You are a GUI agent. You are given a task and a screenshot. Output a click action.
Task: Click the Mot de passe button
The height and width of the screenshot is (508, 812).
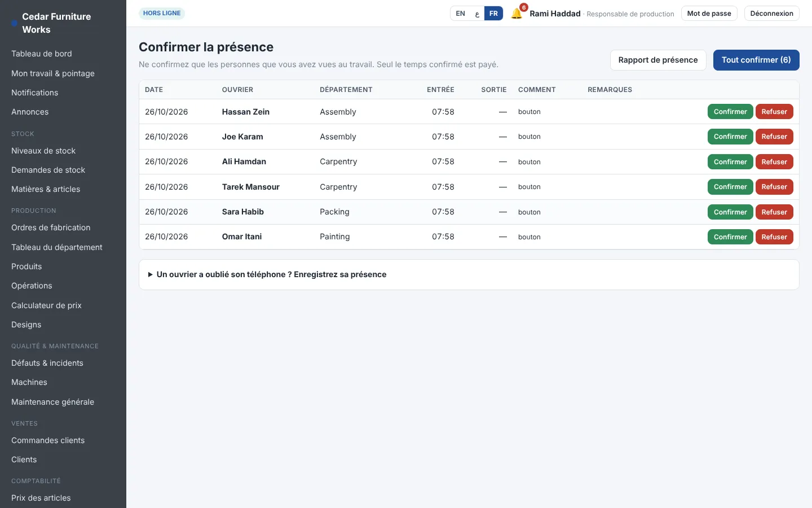(x=709, y=14)
